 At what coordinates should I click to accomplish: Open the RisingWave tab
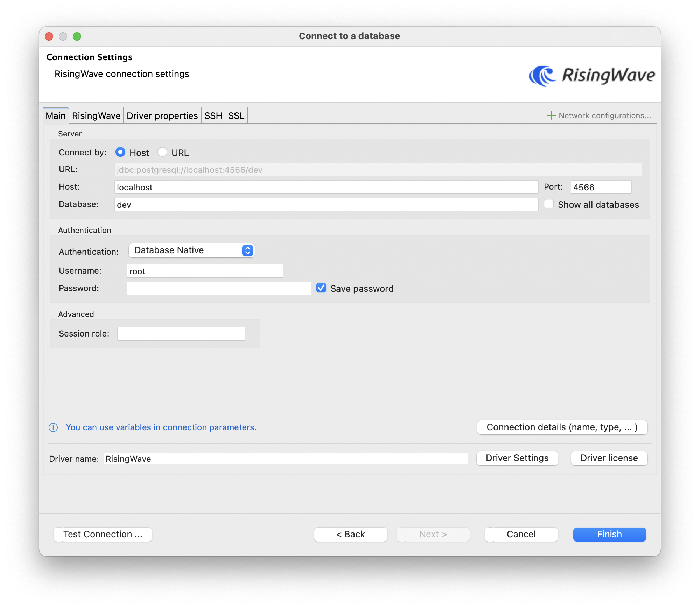[x=96, y=115]
